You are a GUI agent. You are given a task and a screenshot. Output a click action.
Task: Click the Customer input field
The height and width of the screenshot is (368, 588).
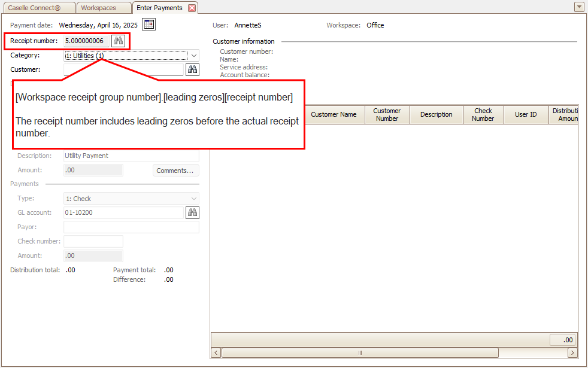[123, 69]
